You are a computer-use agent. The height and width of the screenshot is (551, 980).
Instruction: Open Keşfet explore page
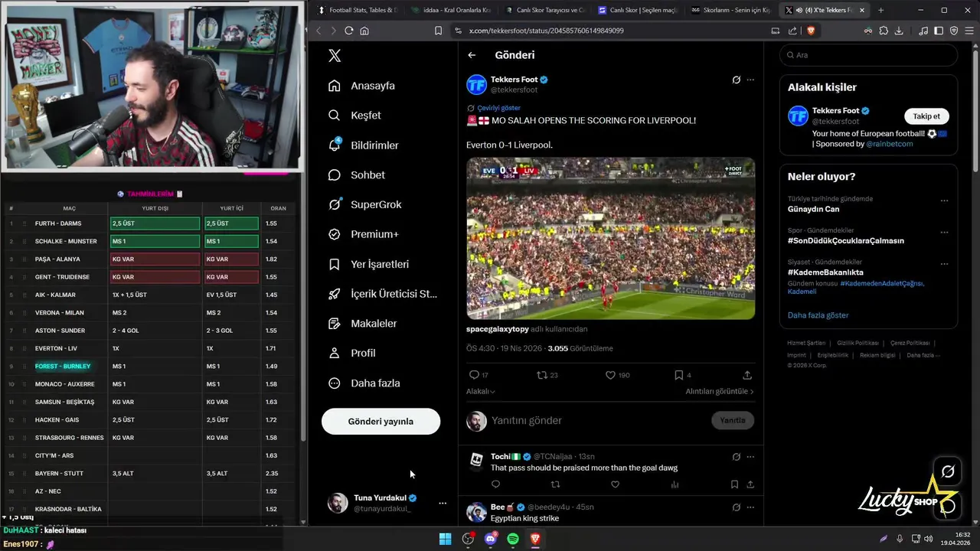pyautogui.click(x=354, y=116)
